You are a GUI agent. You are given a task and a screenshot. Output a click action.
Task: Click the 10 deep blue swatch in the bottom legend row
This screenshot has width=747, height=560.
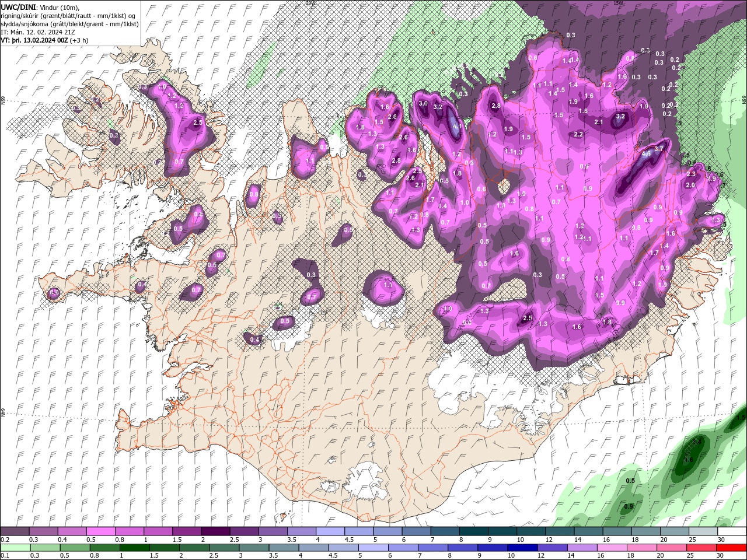(x=522, y=548)
